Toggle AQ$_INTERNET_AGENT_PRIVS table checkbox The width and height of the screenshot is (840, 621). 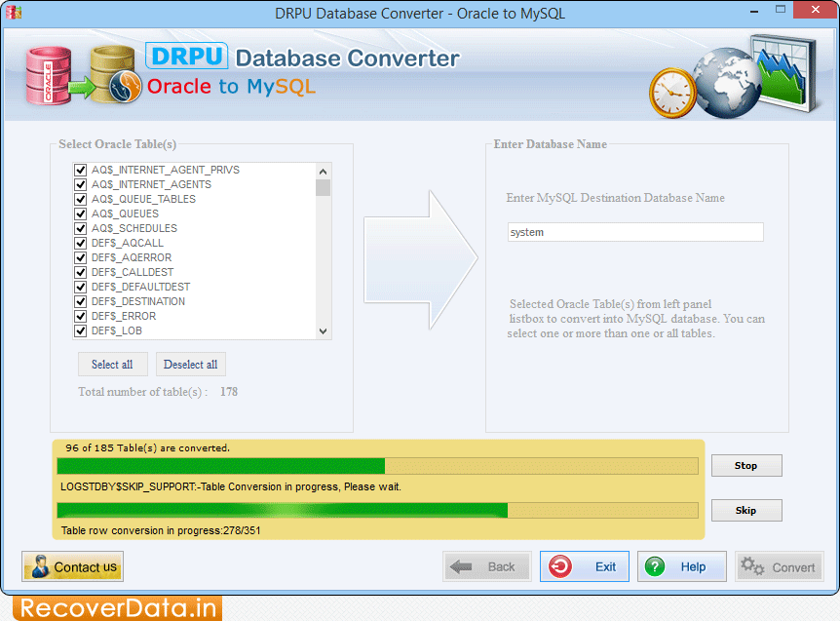[x=80, y=170]
